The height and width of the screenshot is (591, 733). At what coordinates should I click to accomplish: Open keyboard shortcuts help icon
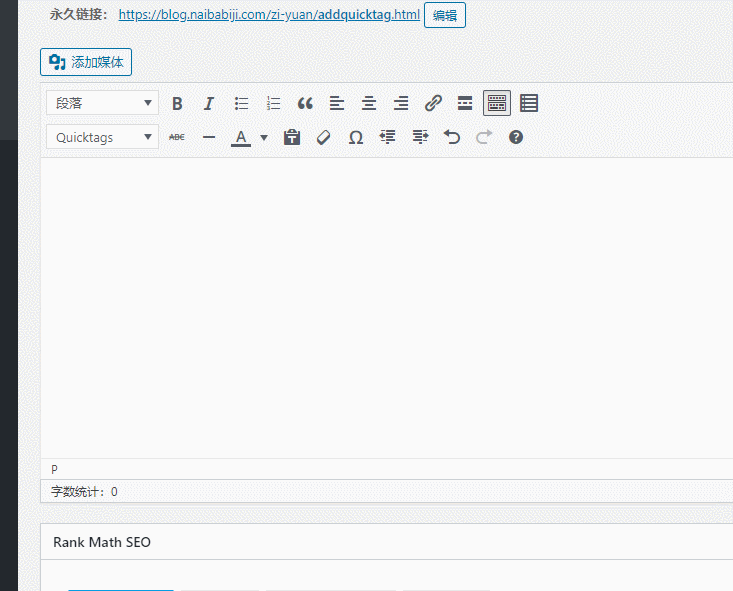click(x=516, y=137)
